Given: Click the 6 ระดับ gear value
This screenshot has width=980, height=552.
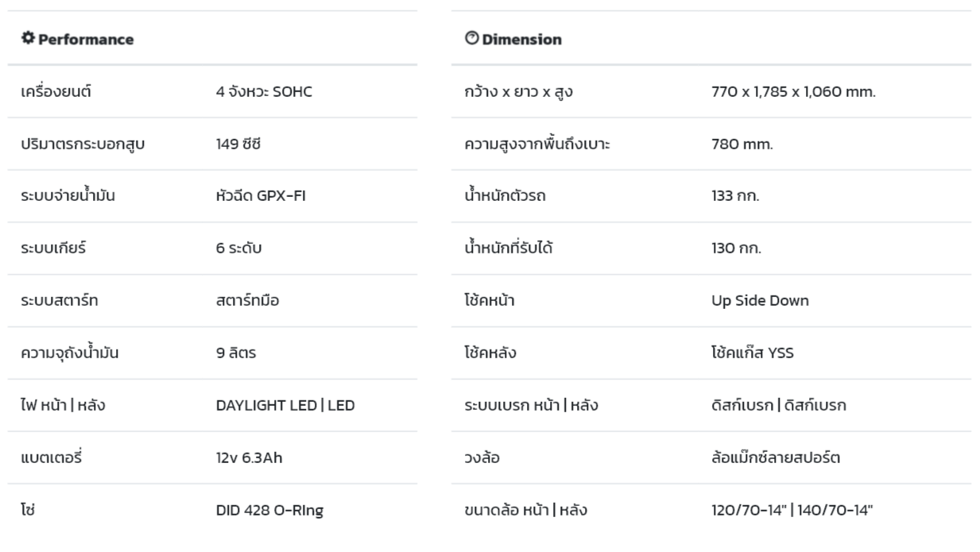Looking at the screenshot, I should pyautogui.click(x=238, y=248).
